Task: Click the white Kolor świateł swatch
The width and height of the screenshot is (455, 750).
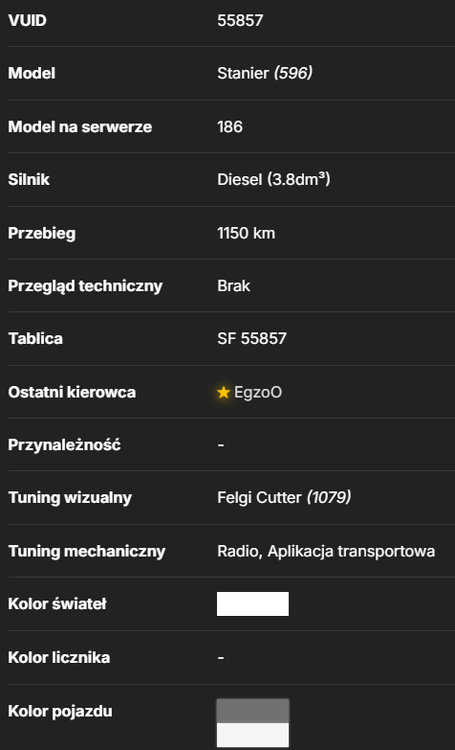Action: (253, 604)
